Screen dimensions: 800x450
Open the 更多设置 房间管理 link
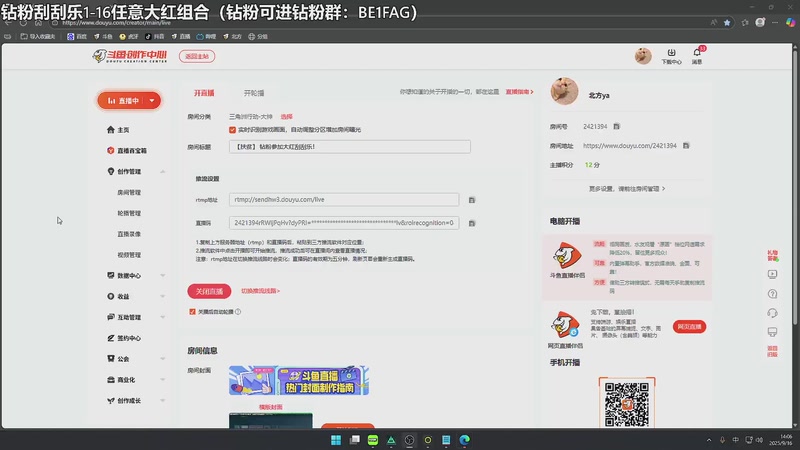pyautogui.click(x=627, y=189)
